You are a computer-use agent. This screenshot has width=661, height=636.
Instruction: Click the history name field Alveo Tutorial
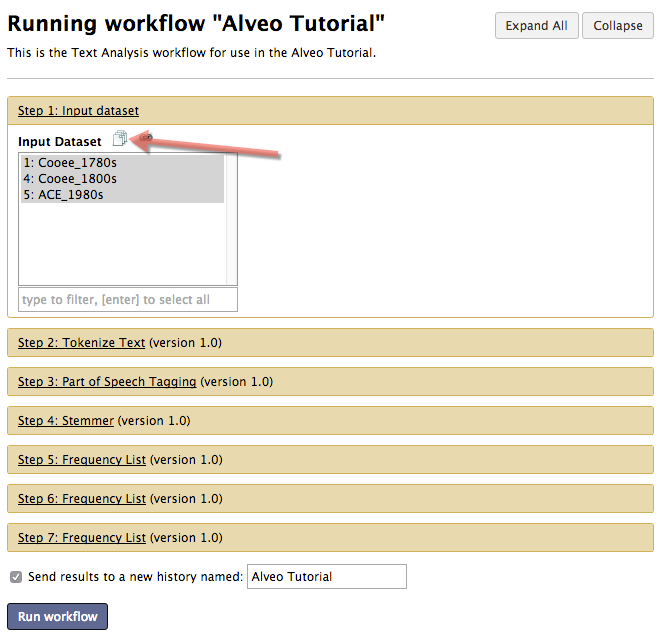point(327,577)
